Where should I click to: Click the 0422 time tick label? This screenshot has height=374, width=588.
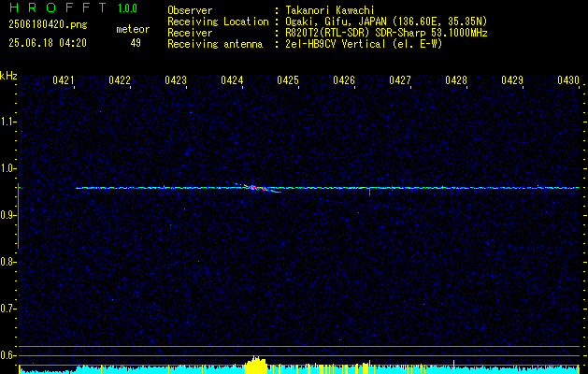[x=120, y=79]
